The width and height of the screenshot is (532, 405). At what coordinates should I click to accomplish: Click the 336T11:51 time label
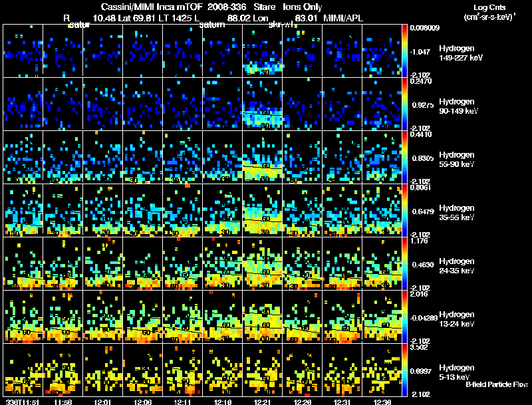pyautogui.click(x=23, y=402)
